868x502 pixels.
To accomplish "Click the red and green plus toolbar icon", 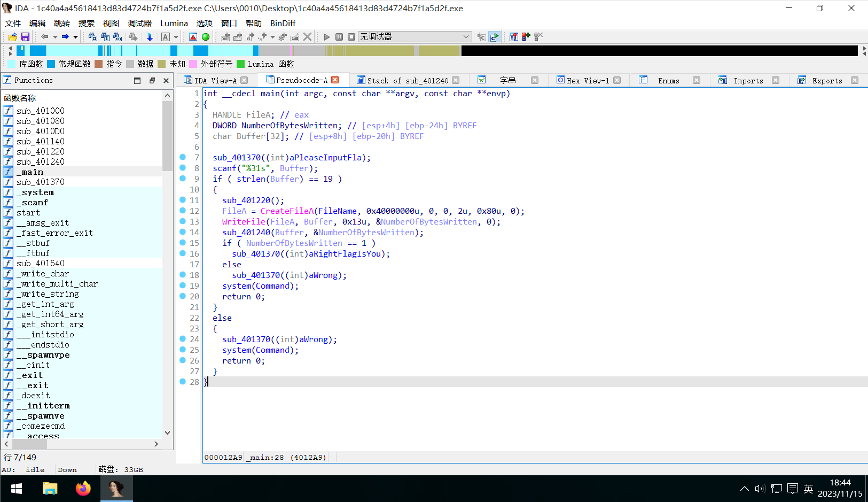I will [x=526, y=37].
